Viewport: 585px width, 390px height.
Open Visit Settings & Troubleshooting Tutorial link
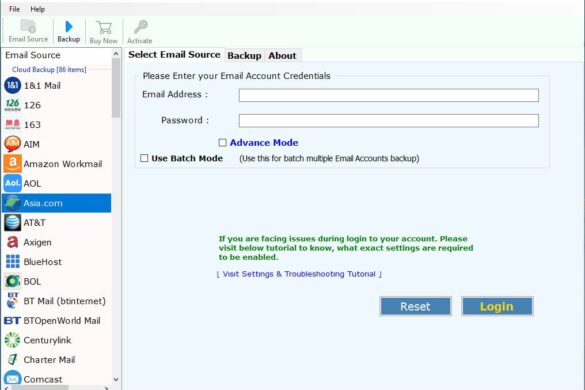tap(299, 274)
